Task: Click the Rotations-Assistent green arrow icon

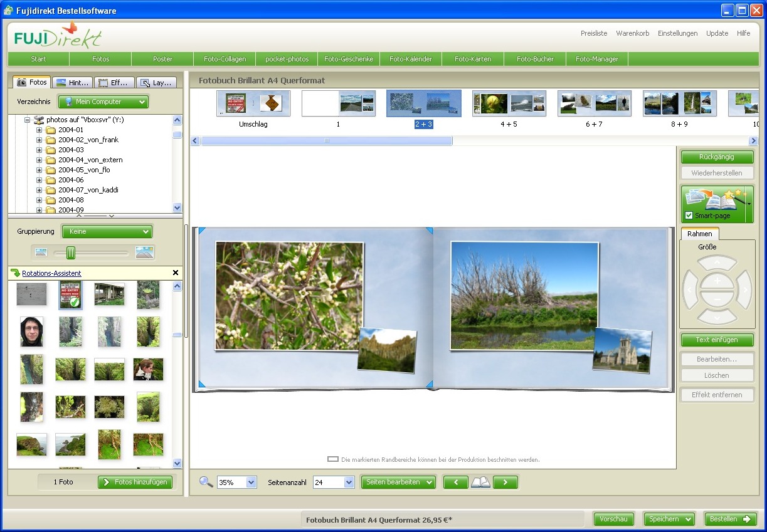Action: (x=16, y=273)
